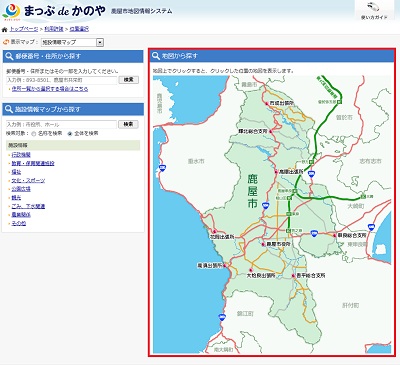Open the 表示マップ dropdown list
The width and height of the screenshot is (400, 365).
72,42
